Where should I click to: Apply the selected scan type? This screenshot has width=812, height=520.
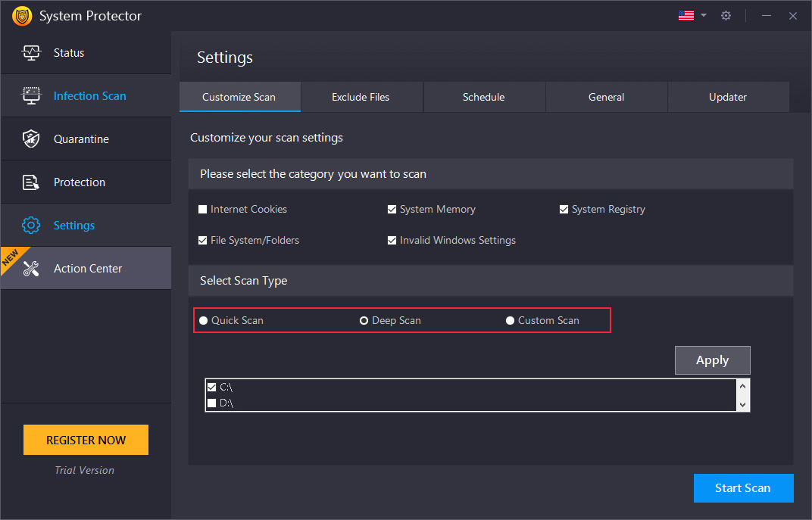pos(712,360)
